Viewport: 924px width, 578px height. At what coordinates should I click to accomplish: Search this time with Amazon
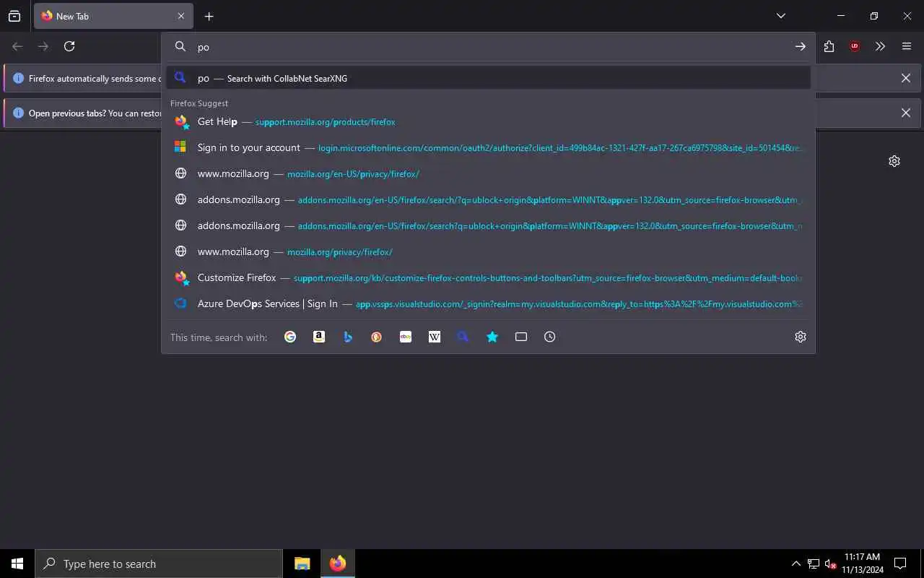(x=319, y=337)
